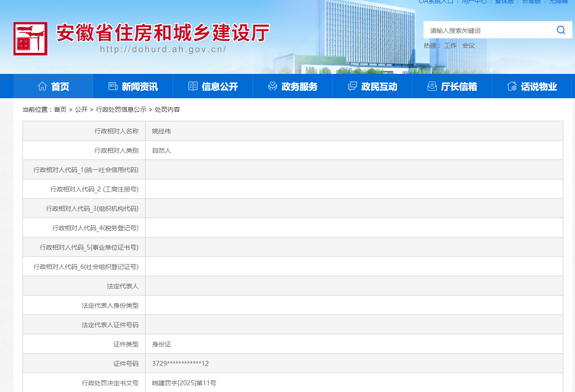Open 用户中心 top link
Screen dimensions: 575x392
(474, 2)
